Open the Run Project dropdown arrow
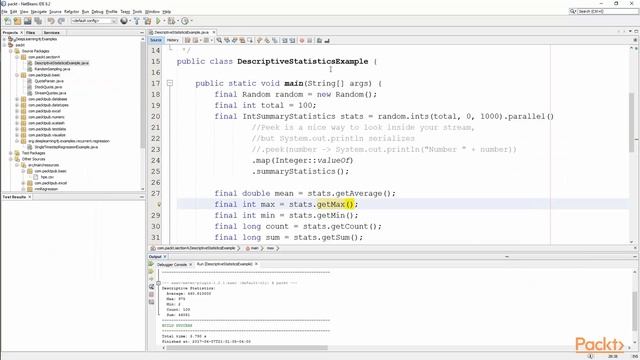Viewport: 640px width, 360px height. (164, 21)
